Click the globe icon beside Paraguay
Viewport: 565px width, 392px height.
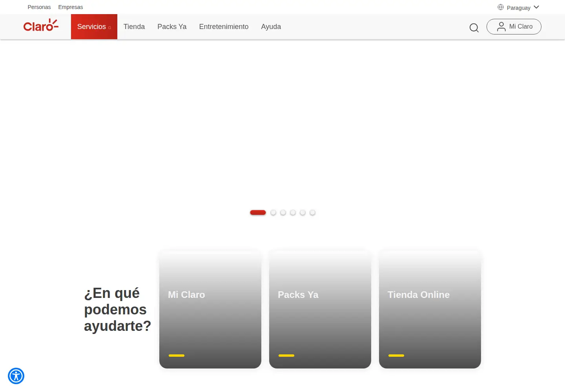pyautogui.click(x=501, y=7)
